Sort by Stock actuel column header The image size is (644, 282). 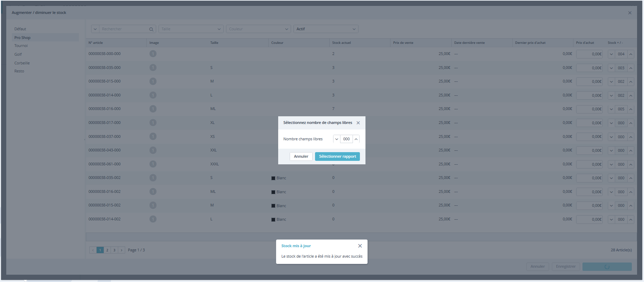pos(341,43)
